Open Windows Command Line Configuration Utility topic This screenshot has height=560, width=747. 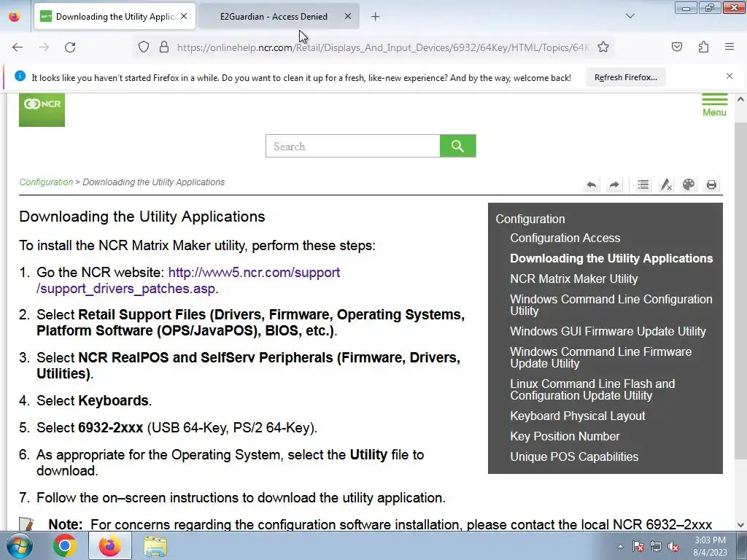[611, 305]
